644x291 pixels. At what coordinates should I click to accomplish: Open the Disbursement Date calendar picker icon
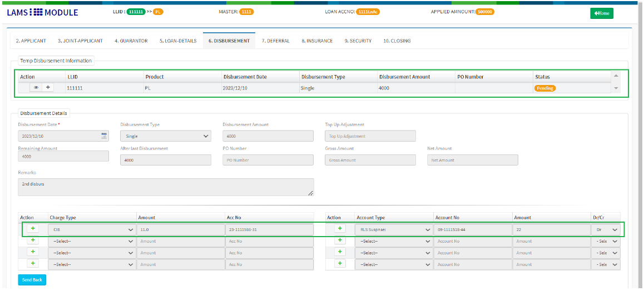pos(103,136)
